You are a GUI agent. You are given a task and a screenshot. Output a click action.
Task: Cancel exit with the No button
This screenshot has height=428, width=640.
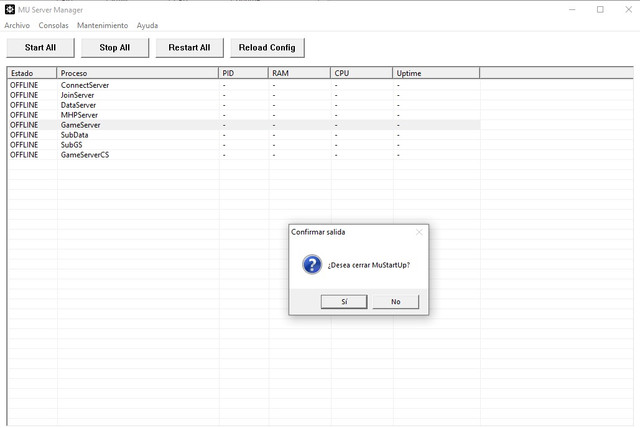click(396, 302)
